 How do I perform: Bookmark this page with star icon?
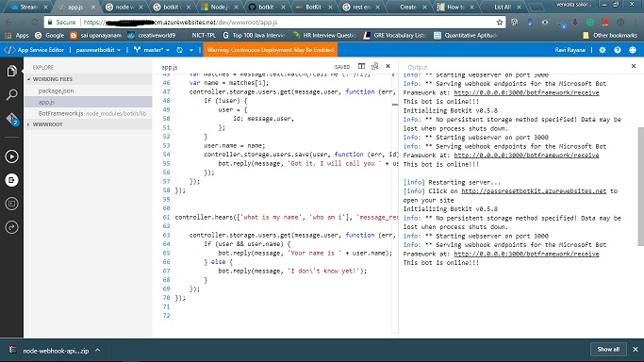coord(500,23)
